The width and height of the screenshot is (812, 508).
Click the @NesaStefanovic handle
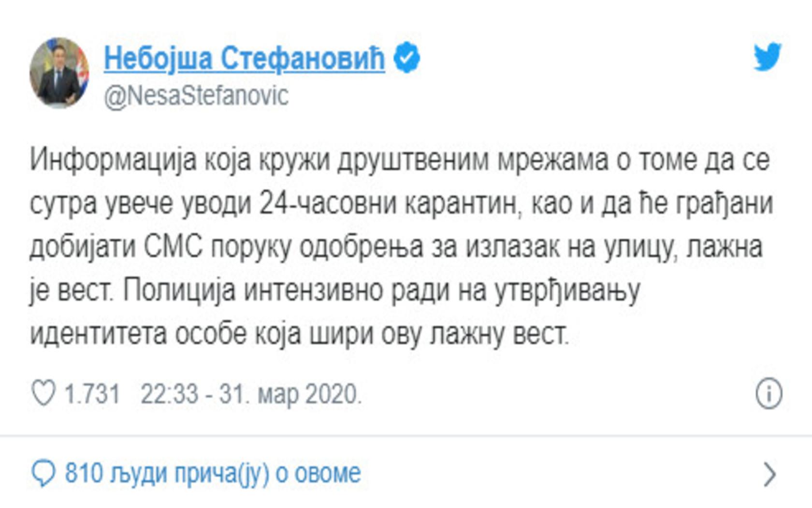click(196, 96)
